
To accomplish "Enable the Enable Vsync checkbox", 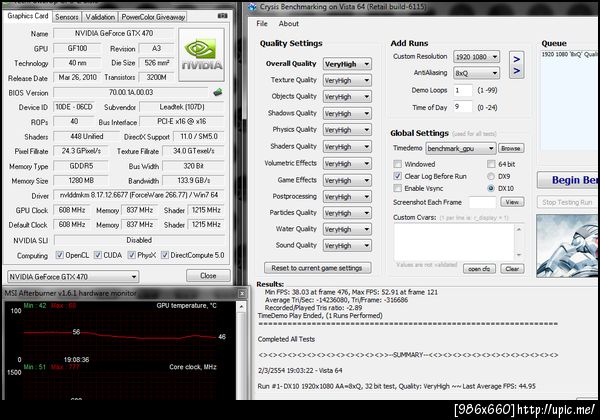I will click(x=398, y=188).
